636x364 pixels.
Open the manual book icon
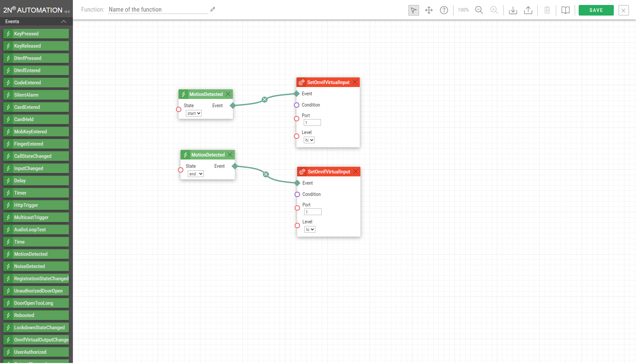pyautogui.click(x=565, y=10)
